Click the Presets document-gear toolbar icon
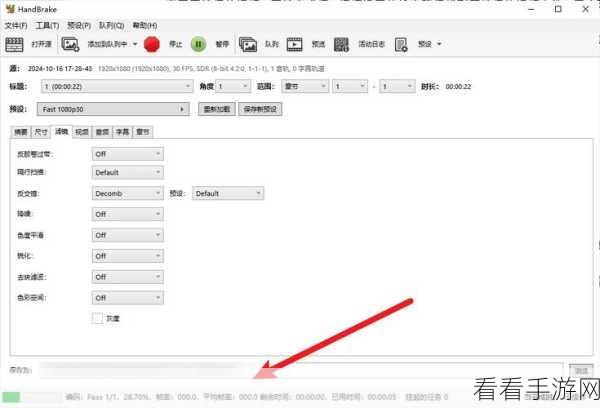600x408 pixels. [x=401, y=44]
